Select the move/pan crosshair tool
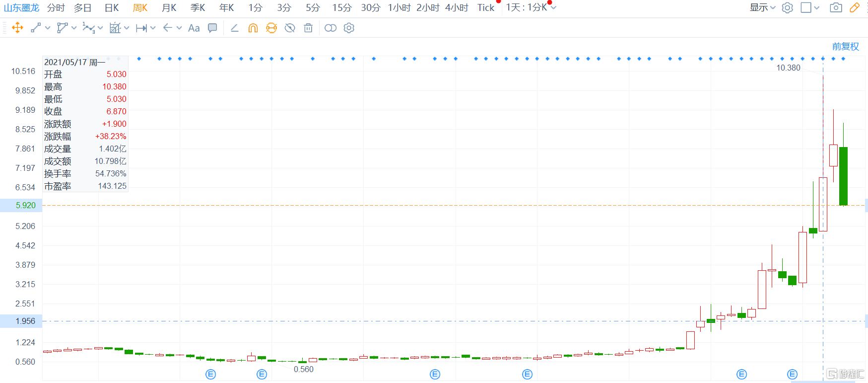The width and height of the screenshot is (868, 383). click(x=17, y=28)
